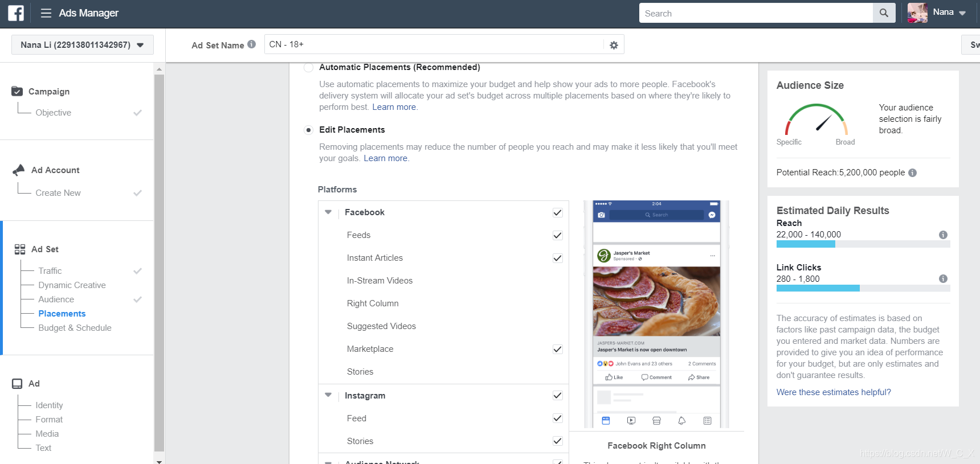980x464 pixels.
Task: Click the Ad Set Name text field
Action: (x=434, y=44)
